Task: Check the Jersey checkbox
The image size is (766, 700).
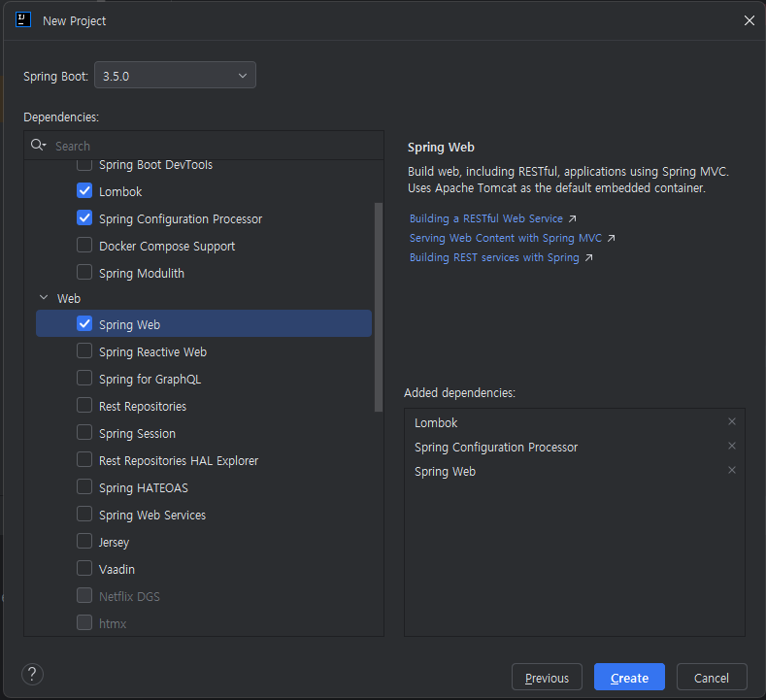Action: (84, 541)
